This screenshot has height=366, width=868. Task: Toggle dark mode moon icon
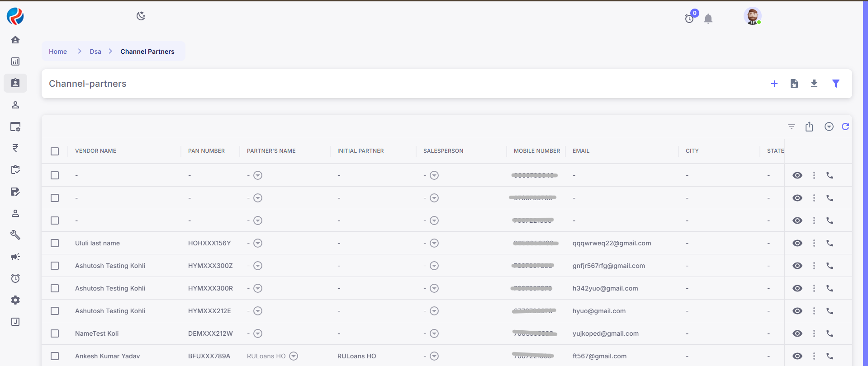coord(141,16)
